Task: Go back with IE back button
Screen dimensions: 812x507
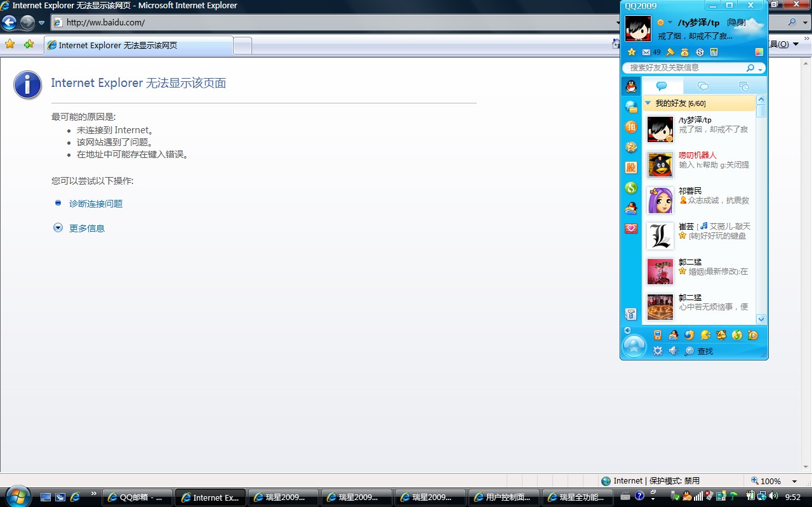Action: click(9, 23)
